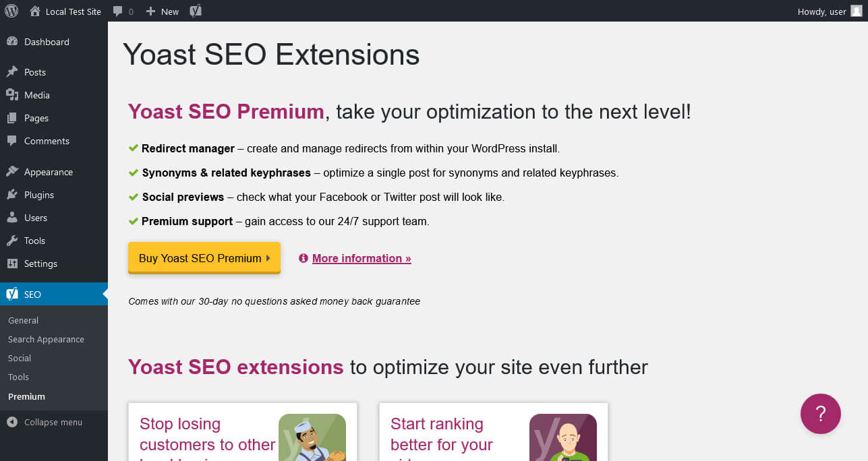Screen dimensions: 868x461
Task: Open Search Appearance in the SEO submenu
Action: pyautogui.click(x=46, y=339)
